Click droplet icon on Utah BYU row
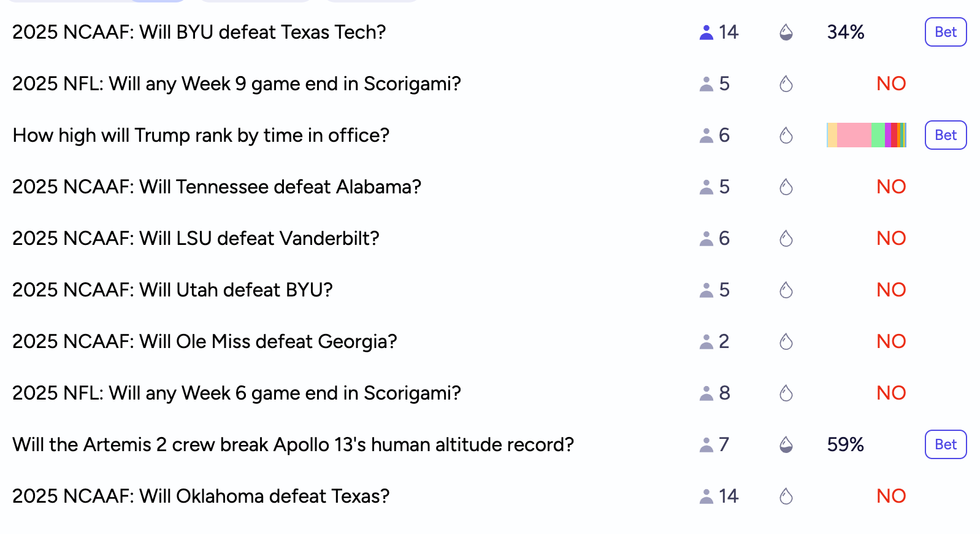The height and width of the screenshot is (534, 980). pyautogui.click(x=786, y=290)
